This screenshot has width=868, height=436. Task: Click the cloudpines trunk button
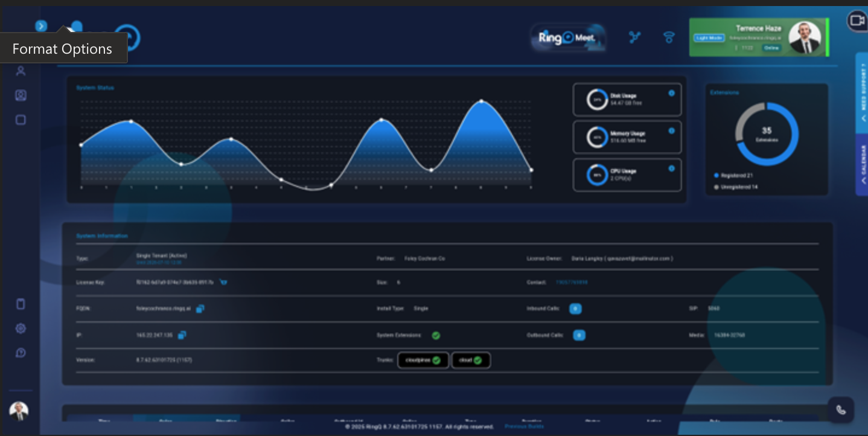click(x=423, y=360)
